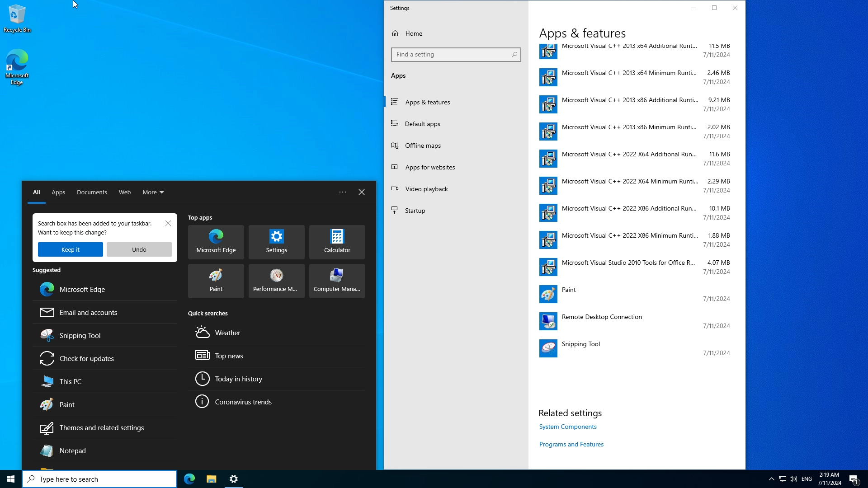The width and height of the screenshot is (868, 488).
Task: Click the Keep it button
Action: (x=70, y=249)
